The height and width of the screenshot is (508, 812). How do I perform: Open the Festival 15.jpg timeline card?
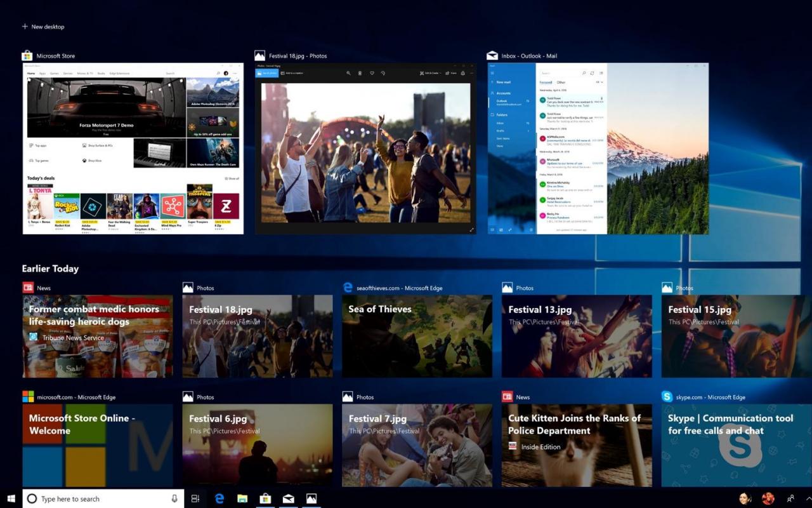pyautogui.click(x=737, y=336)
